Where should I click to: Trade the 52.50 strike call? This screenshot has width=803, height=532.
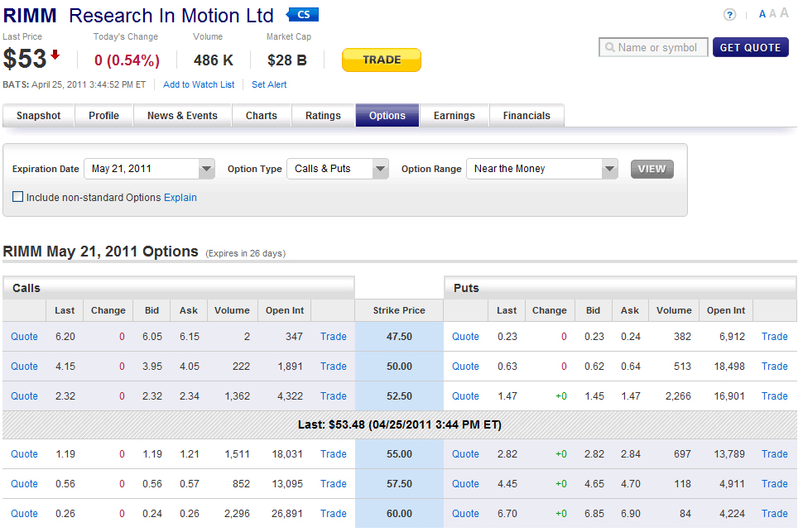click(334, 395)
